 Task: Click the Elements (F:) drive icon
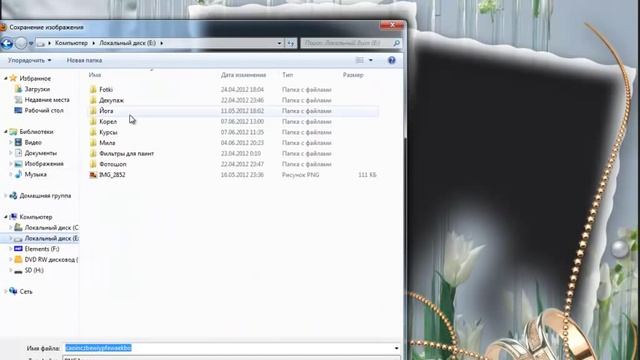coord(18,249)
